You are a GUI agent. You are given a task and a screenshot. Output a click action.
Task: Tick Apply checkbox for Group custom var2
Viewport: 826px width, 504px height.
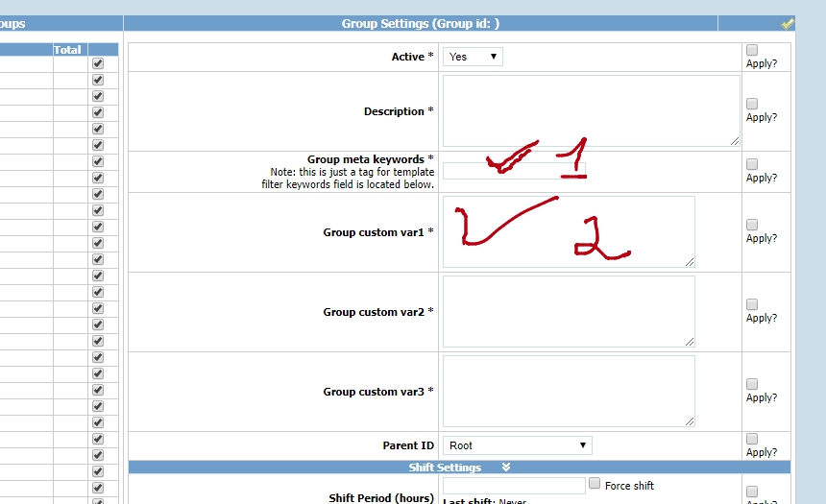752,304
